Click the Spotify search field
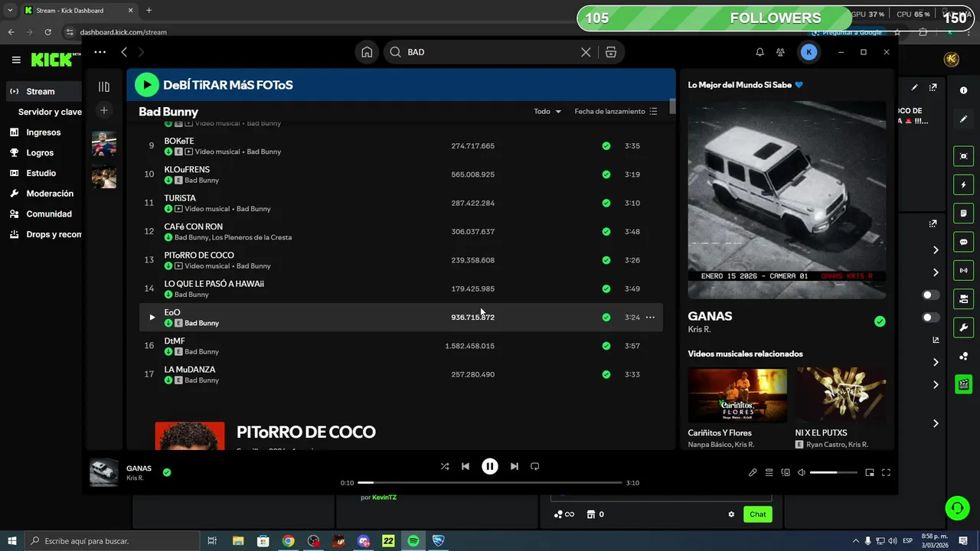 490,52
